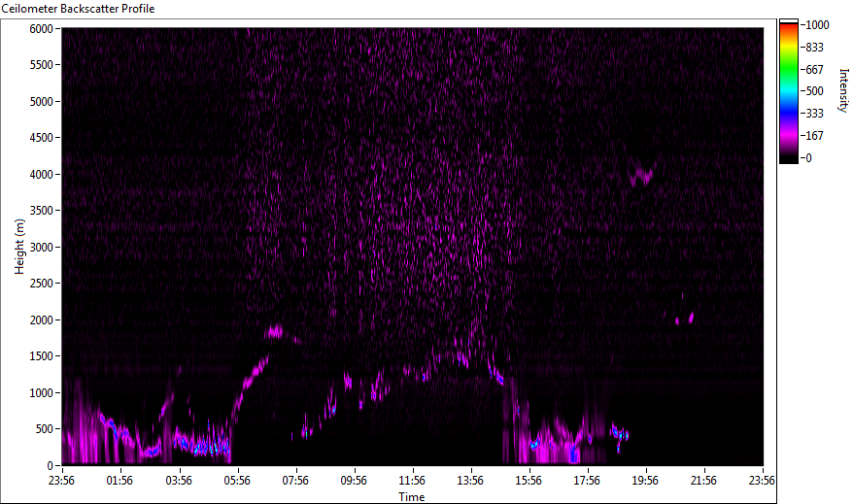Click the 07:56 time tick label
Image resolution: width=853 pixels, height=504 pixels.
point(294,481)
